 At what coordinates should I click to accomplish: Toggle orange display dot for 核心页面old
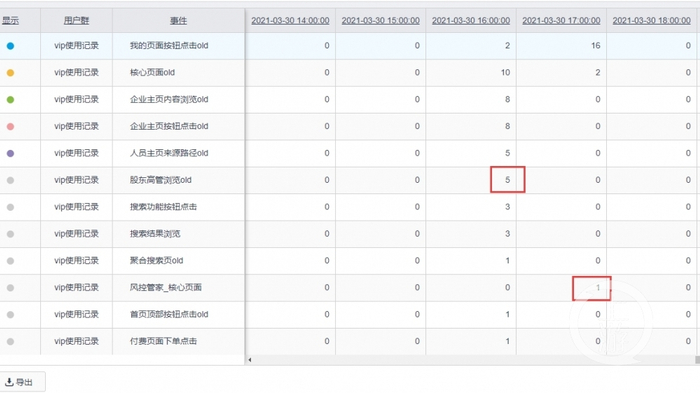[10, 72]
